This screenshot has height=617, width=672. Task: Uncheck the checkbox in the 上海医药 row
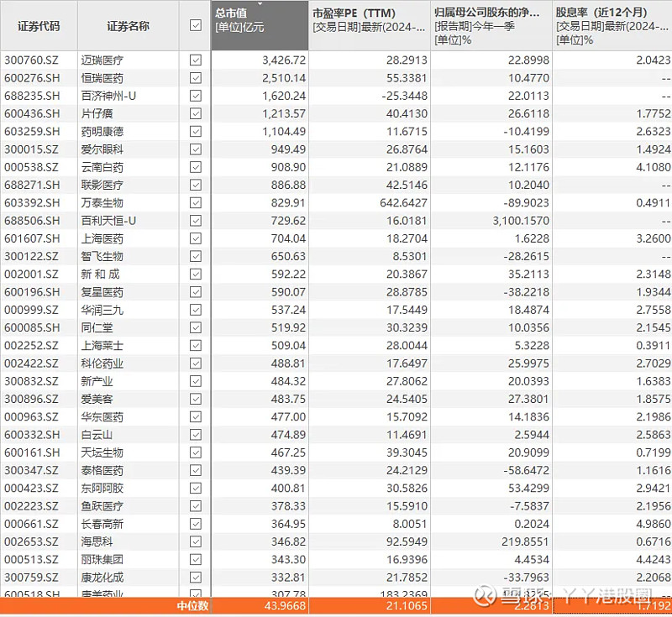point(196,238)
